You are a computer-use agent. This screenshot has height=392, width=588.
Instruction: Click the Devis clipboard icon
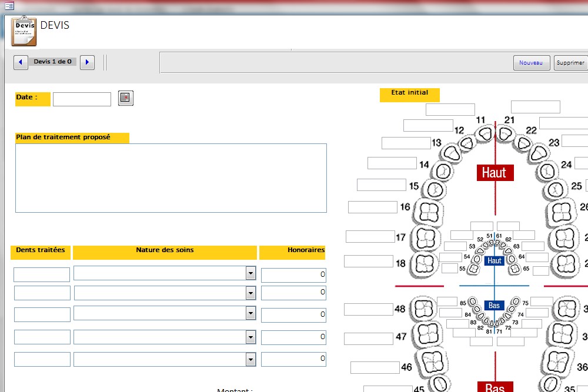[24, 32]
